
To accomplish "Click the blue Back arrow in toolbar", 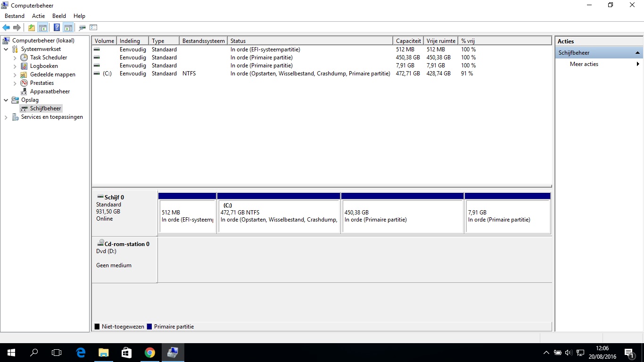I will pyautogui.click(x=6, y=28).
